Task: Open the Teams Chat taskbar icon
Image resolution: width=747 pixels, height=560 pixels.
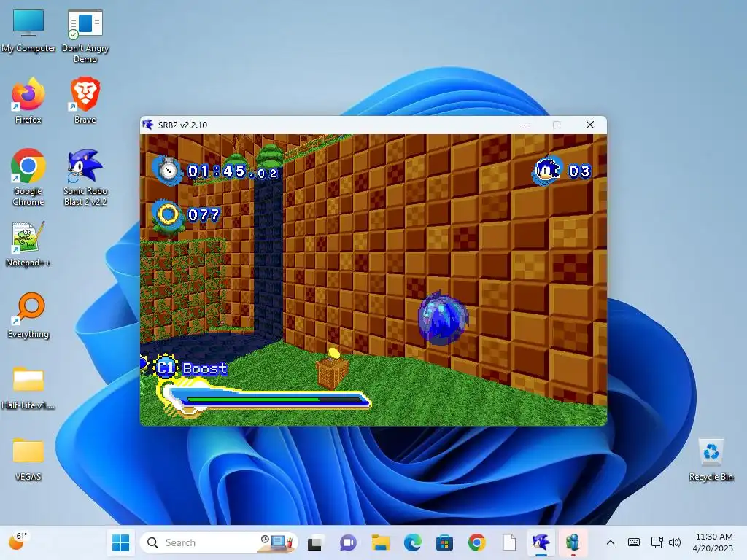Action: coord(348,542)
